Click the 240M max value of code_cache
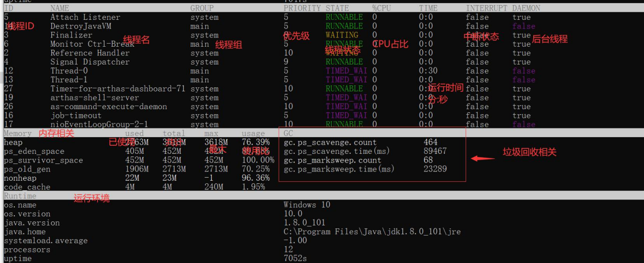The height and width of the screenshot is (263, 644). tap(214, 187)
